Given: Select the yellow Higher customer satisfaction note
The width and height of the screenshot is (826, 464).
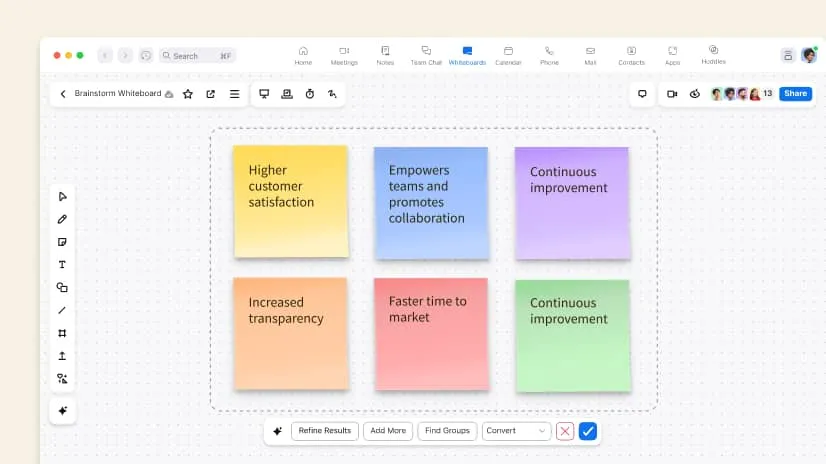Looking at the screenshot, I should point(290,200).
